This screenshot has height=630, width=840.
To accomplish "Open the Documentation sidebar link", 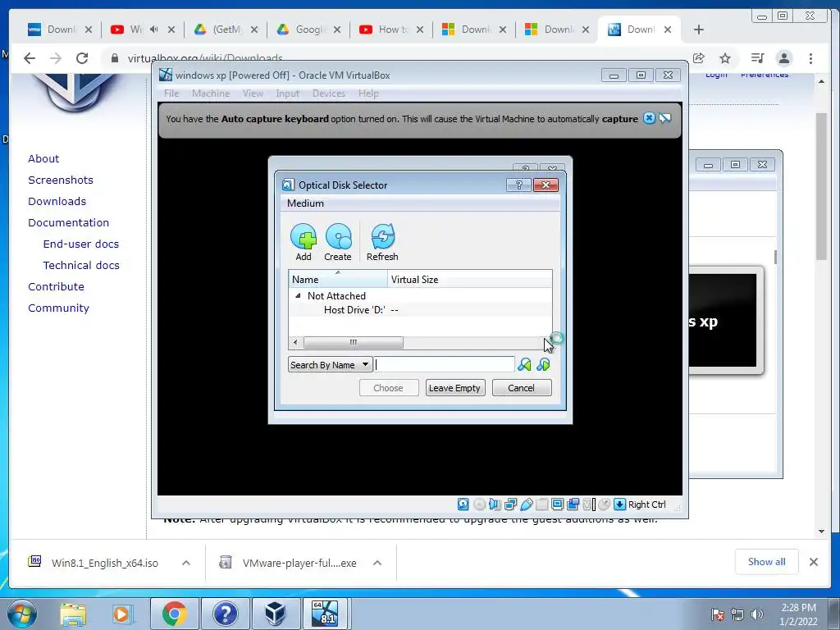I will (69, 223).
